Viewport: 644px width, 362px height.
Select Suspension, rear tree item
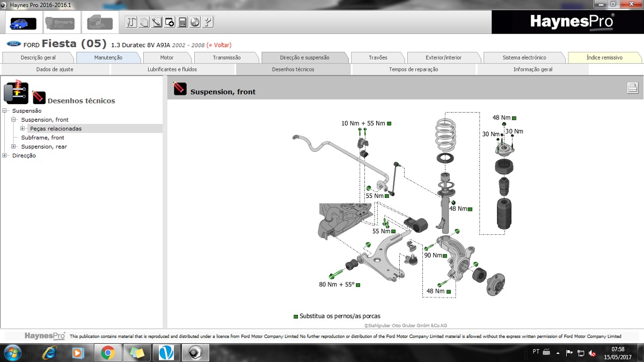click(44, 146)
